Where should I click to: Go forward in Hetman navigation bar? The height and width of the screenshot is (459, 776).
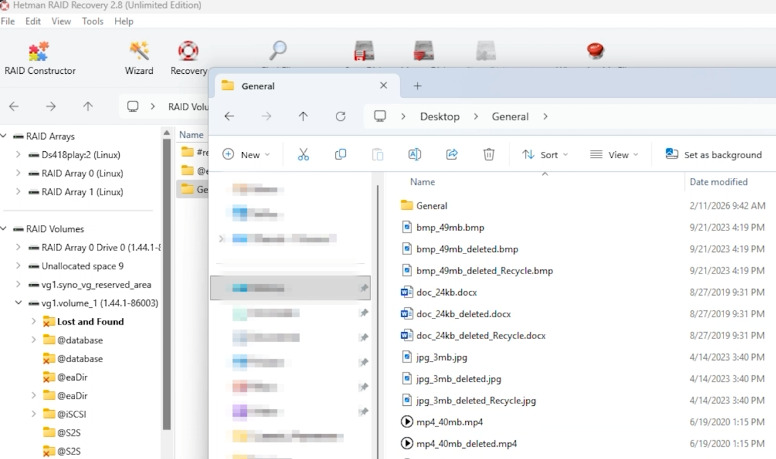point(50,106)
